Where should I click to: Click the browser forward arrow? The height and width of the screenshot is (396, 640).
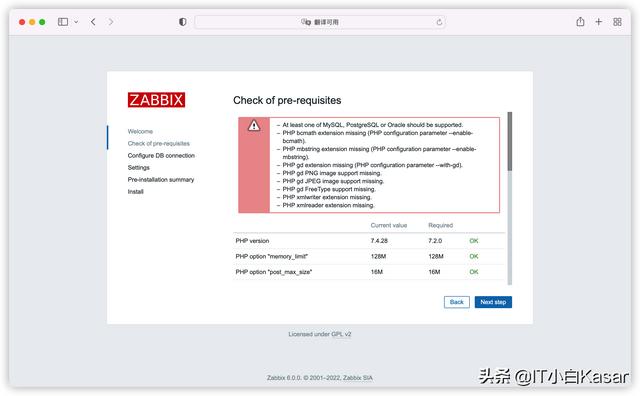pos(111,22)
